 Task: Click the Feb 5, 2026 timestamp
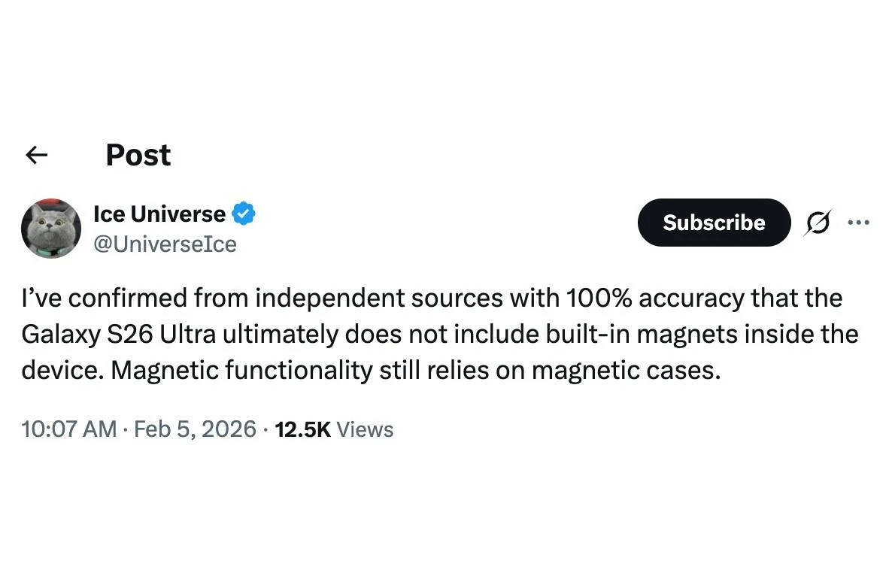pos(195,429)
